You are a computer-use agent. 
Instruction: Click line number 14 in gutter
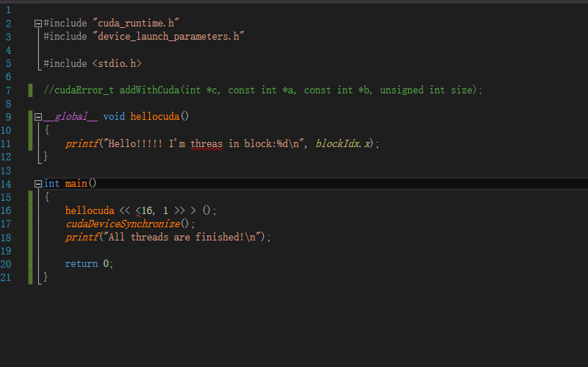point(6,184)
